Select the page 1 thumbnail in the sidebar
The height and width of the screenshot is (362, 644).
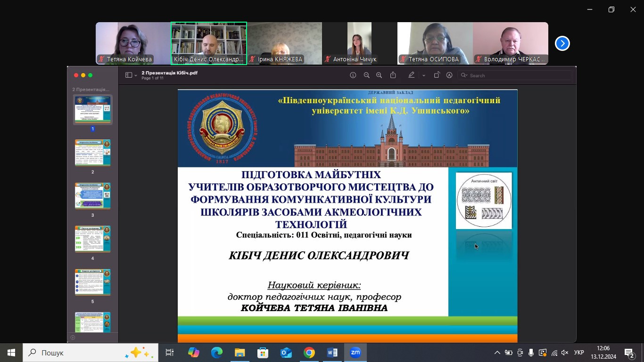tap(93, 109)
